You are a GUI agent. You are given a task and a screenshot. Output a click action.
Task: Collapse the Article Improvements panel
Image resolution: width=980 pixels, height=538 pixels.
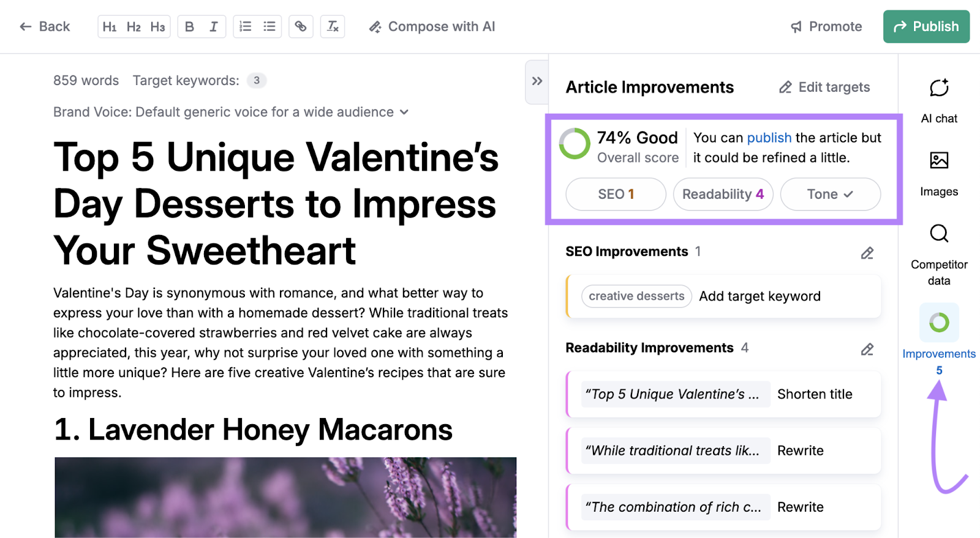click(536, 81)
